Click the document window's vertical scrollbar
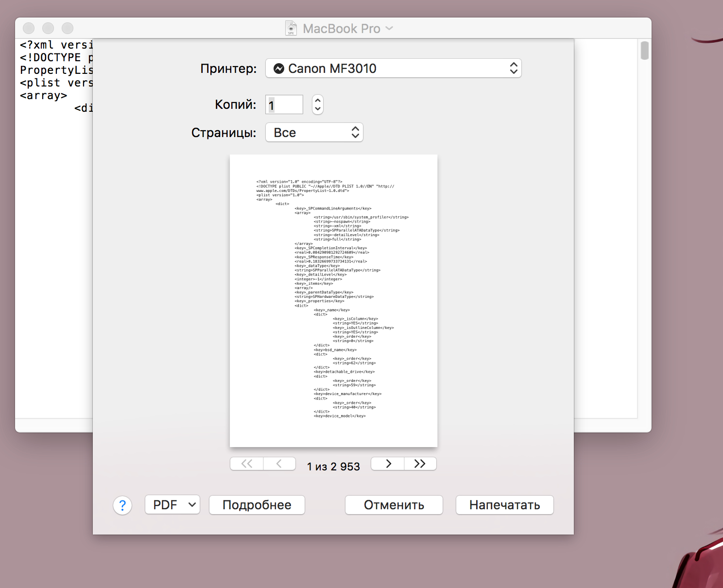Screen dimensions: 723x588 [645, 51]
